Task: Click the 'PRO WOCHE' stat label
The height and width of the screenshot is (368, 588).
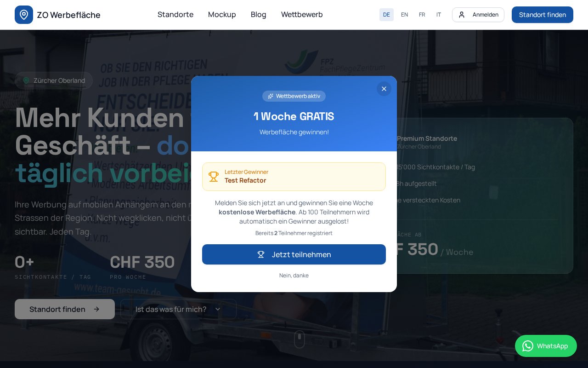Action: (128, 277)
